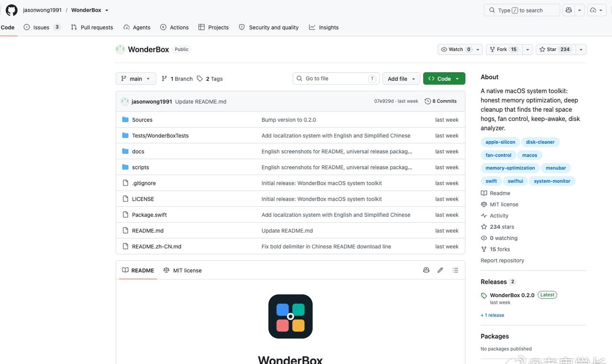Open Copilot chat icon in header
Image resolution: width=612 pixels, height=364 pixels.
[568, 10]
